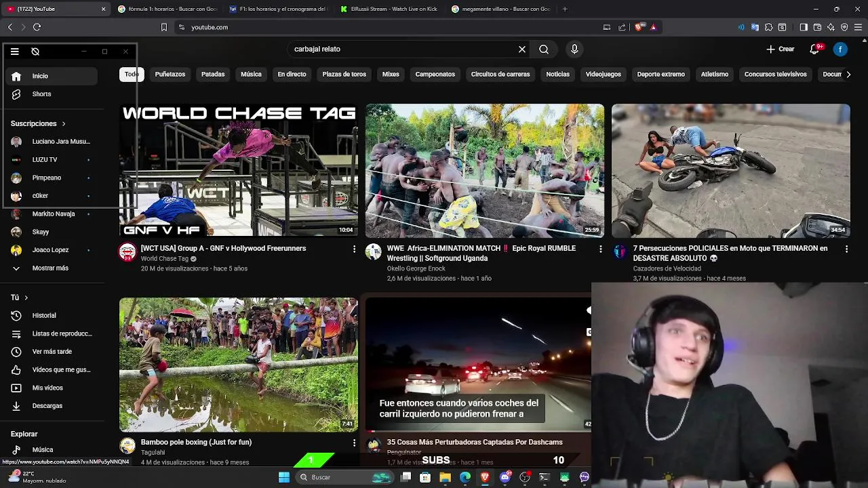Open Brave Rewards triangle icon

(653, 27)
